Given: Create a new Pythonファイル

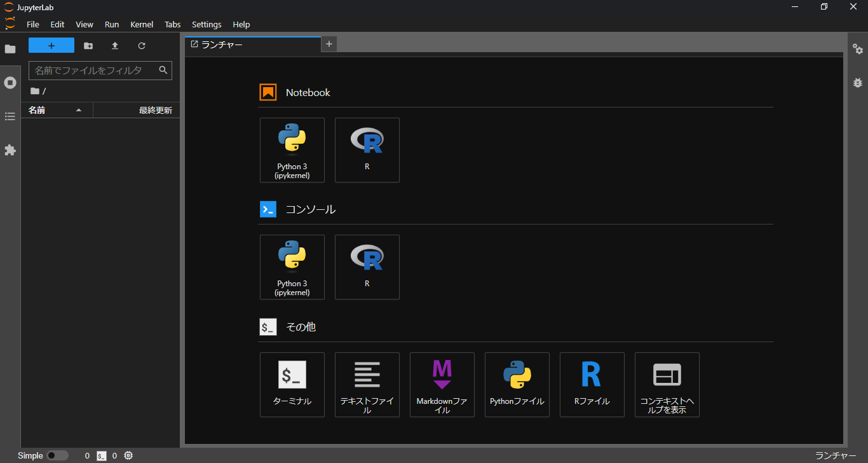Looking at the screenshot, I should (x=517, y=385).
